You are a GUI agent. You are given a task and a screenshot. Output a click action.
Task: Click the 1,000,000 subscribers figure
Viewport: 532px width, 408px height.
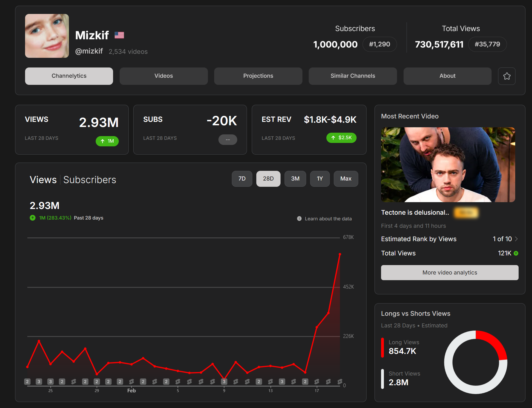pyautogui.click(x=335, y=44)
